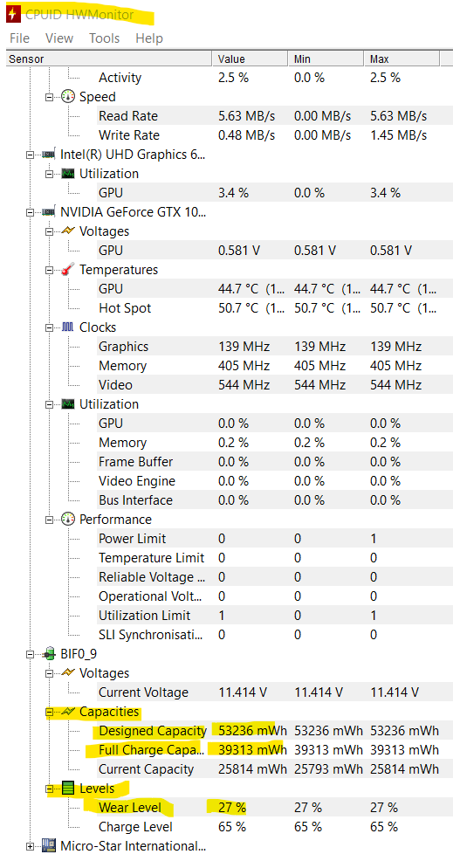Click the Micro-Star International motherboard icon
This screenshot has height=868, width=453.
(x=48, y=846)
